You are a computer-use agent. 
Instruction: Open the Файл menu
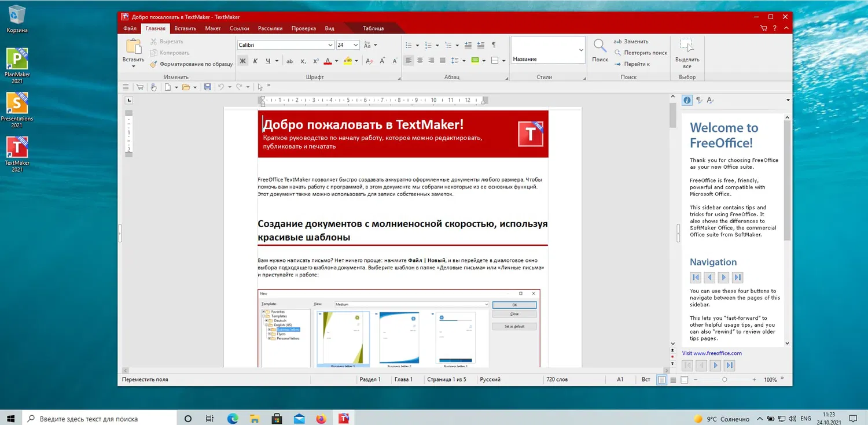coord(130,28)
